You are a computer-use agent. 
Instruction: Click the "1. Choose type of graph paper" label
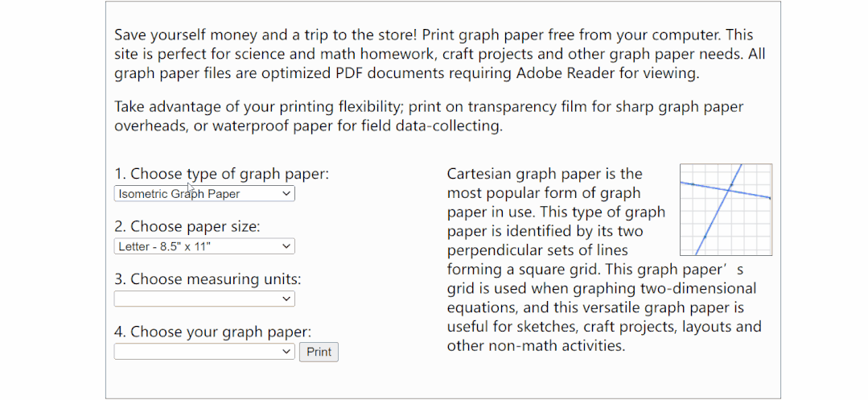pos(221,174)
